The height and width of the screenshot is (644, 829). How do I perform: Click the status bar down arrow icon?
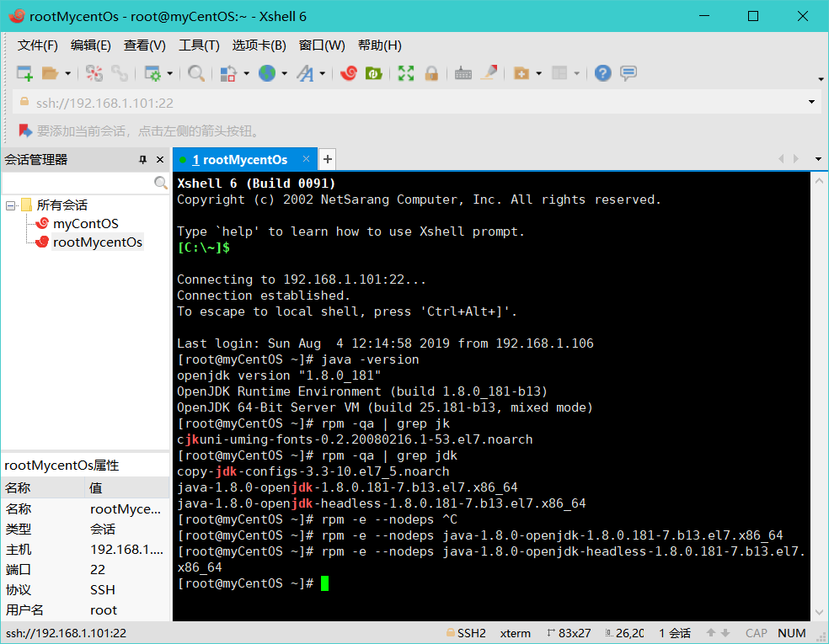725,632
